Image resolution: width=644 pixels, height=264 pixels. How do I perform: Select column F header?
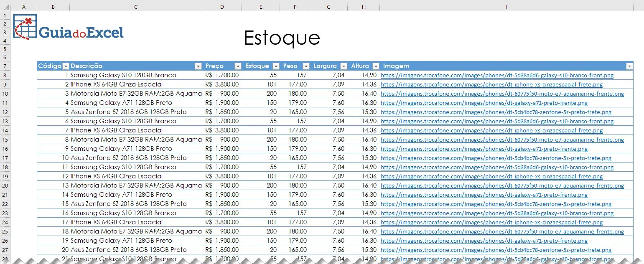click(295, 7)
